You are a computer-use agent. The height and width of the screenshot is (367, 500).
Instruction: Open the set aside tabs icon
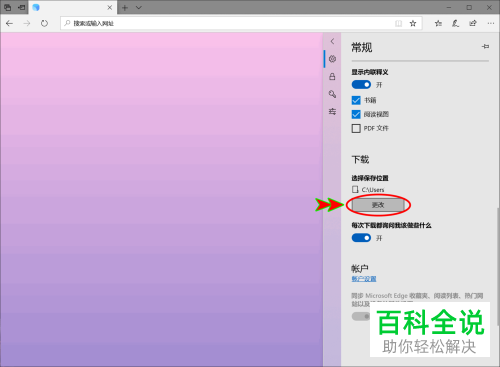(x=7, y=7)
